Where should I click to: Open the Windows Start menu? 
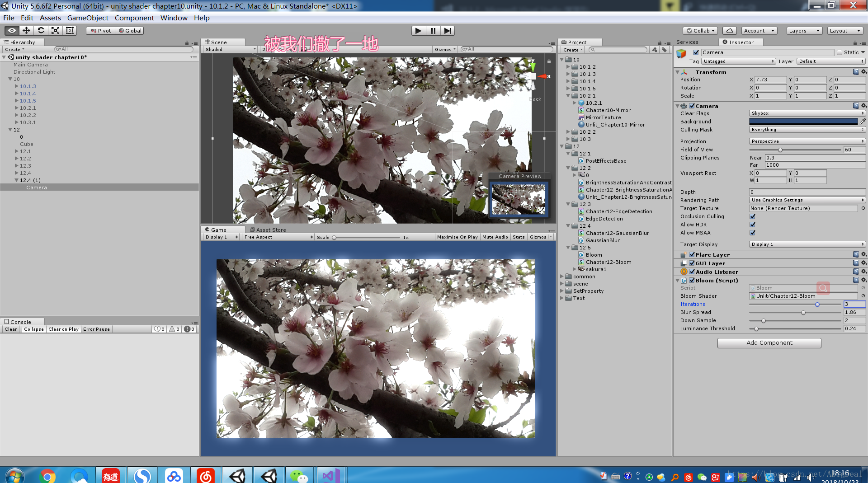click(14, 476)
